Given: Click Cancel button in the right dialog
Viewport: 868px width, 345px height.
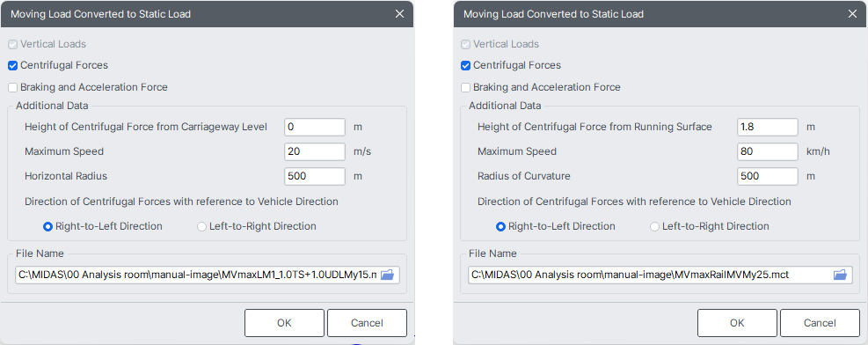Looking at the screenshot, I should click(x=820, y=323).
